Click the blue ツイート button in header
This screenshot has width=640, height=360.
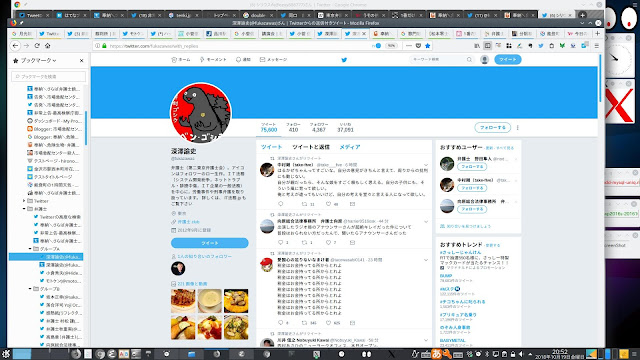pos(508,60)
